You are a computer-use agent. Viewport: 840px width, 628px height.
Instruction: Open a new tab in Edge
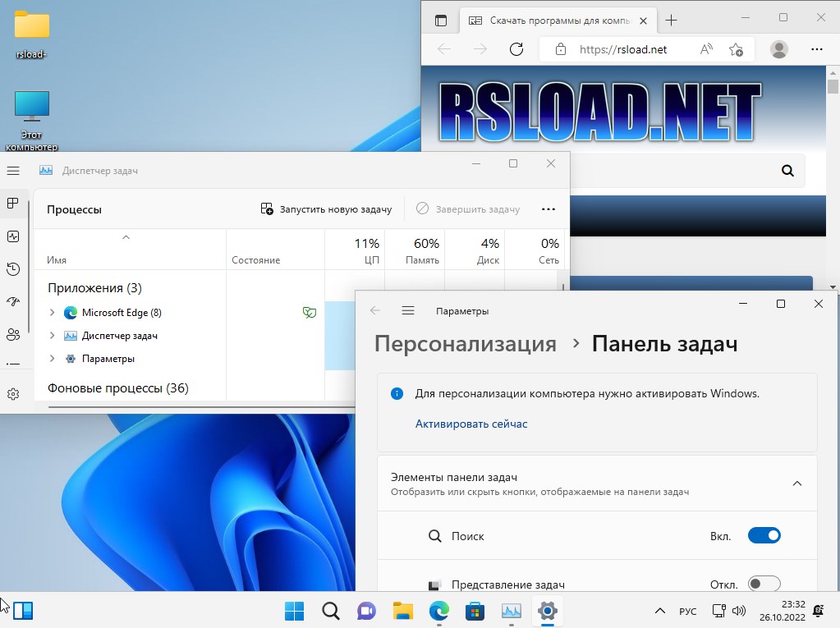[671, 21]
